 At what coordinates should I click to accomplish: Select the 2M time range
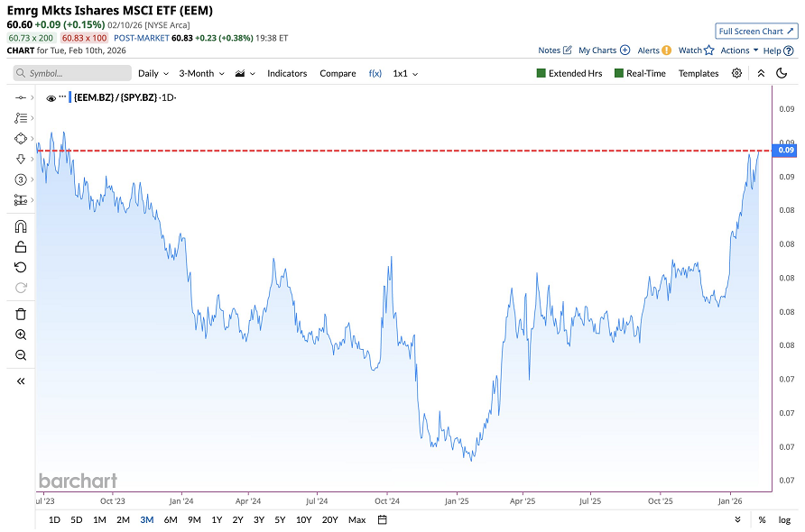tap(124, 519)
